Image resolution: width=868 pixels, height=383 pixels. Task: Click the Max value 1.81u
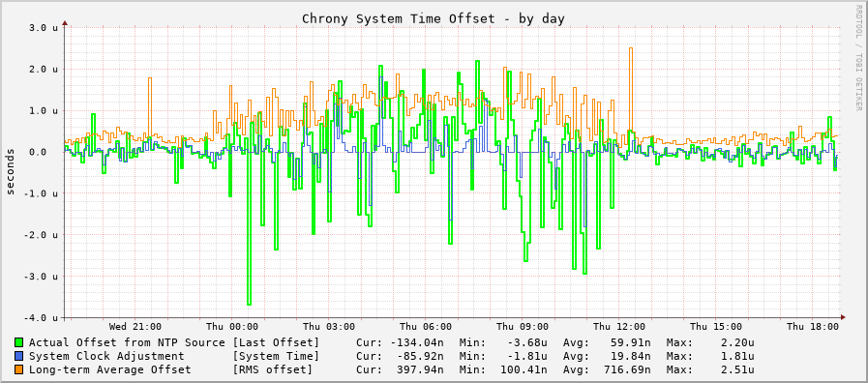tap(738, 356)
